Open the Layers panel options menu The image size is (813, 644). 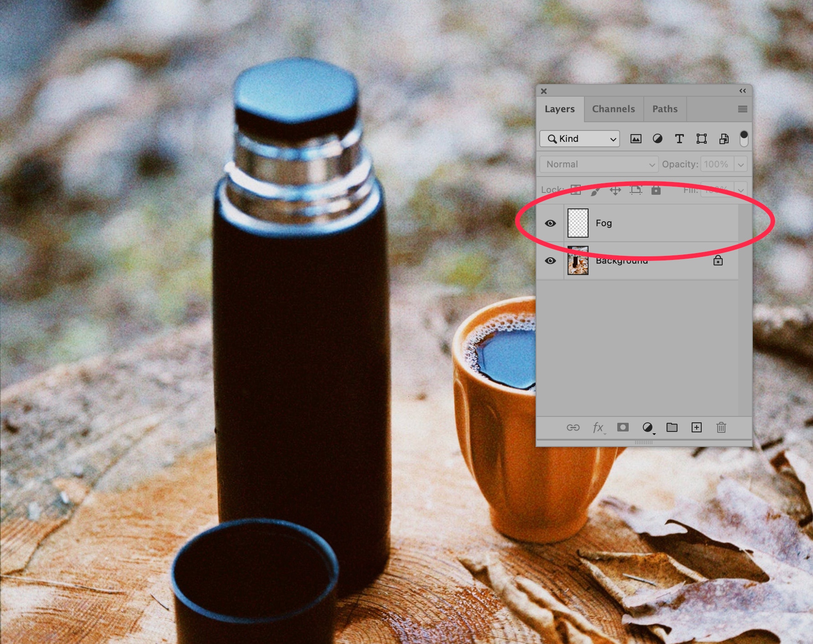click(x=743, y=109)
